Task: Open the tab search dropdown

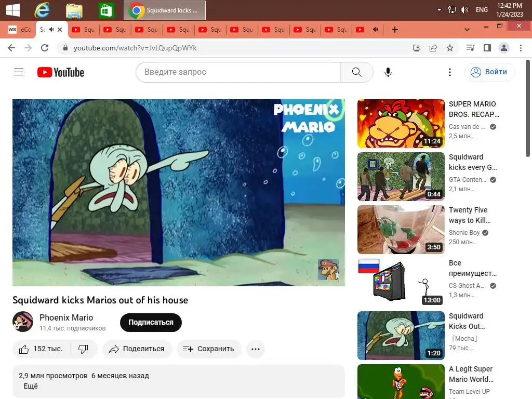Action: (467, 30)
